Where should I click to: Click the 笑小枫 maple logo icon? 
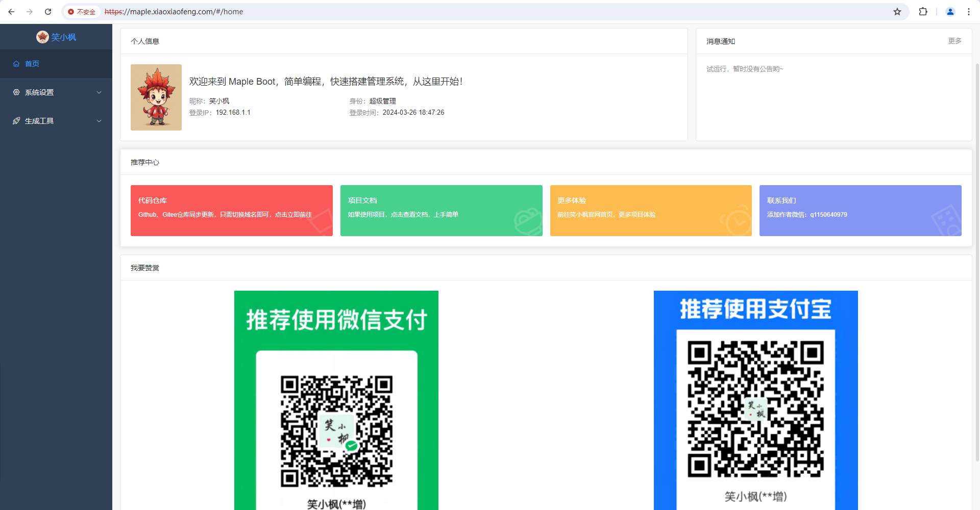pos(42,37)
